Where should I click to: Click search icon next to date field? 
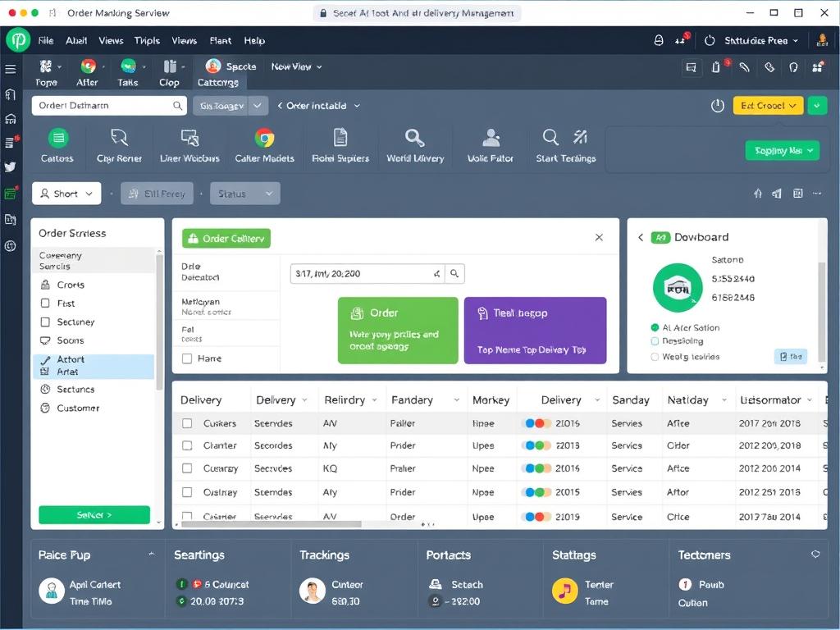point(455,274)
